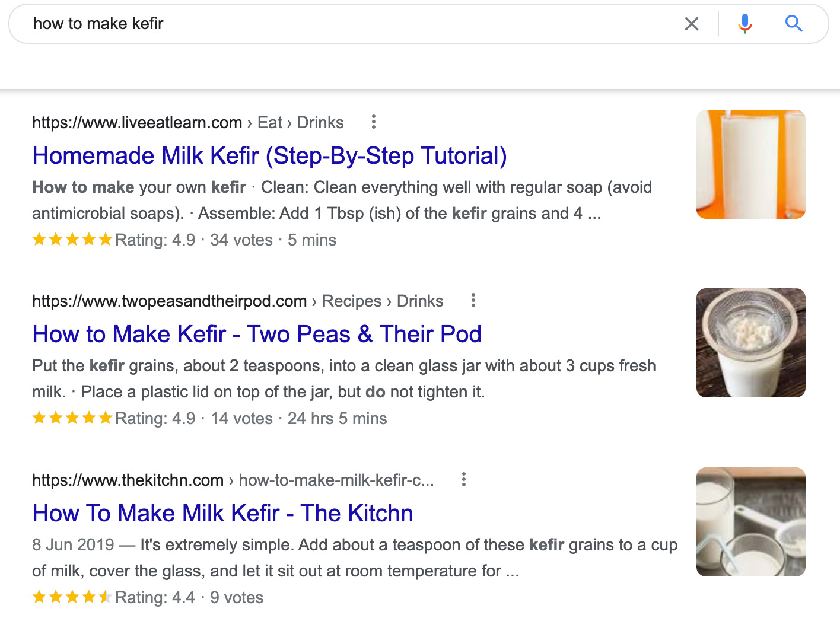Open the How To Make Milk Kefir Kitchn link
This screenshot has width=840, height=618.
click(x=222, y=513)
